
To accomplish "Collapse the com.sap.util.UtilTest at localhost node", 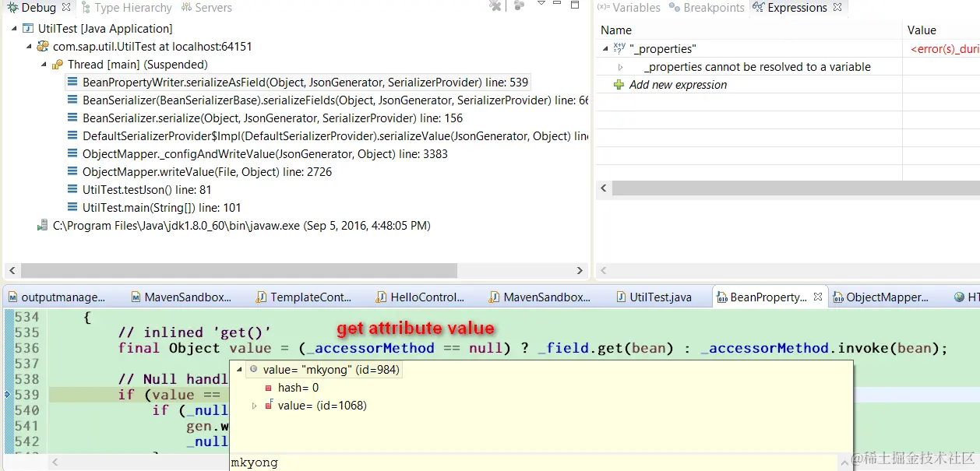I will click(x=29, y=47).
